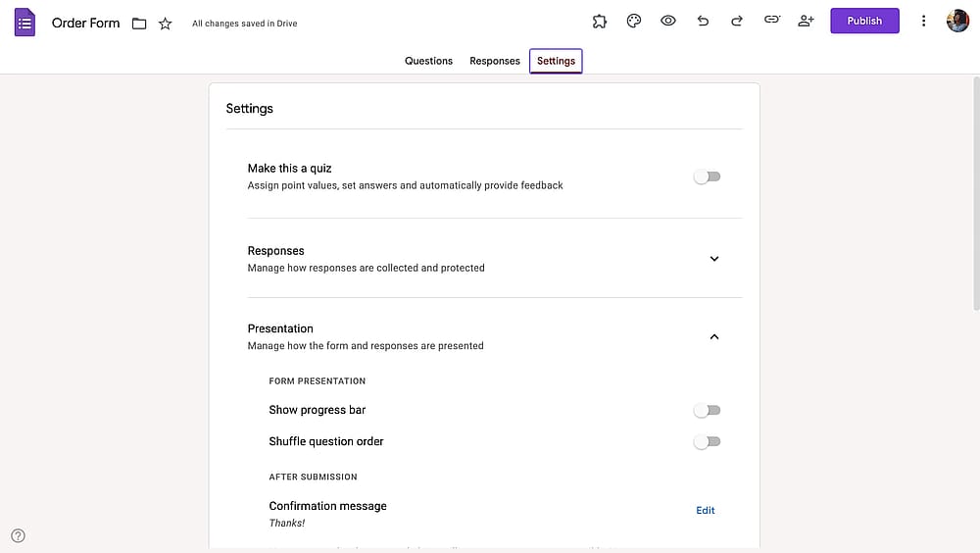Image resolution: width=980 pixels, height=553 pixels.
Task: Click the 'FORM PRESENTATION' subheading
Action: click(317, 381)
